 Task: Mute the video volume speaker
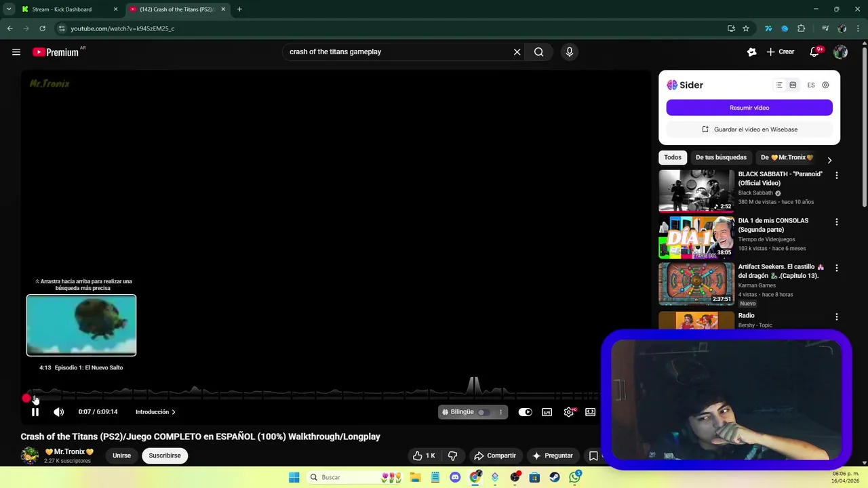tap(59, 412)
